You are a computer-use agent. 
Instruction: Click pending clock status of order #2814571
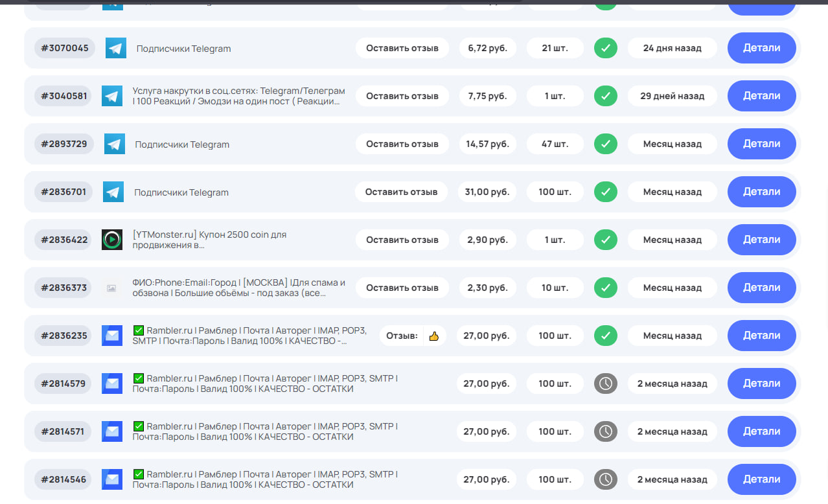[x=606, y=431]
